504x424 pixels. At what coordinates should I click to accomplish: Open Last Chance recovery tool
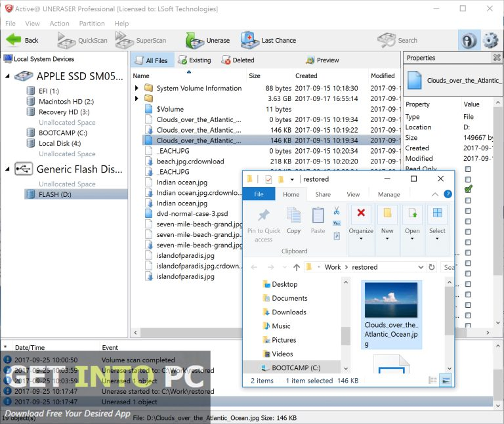pos(268,40)
